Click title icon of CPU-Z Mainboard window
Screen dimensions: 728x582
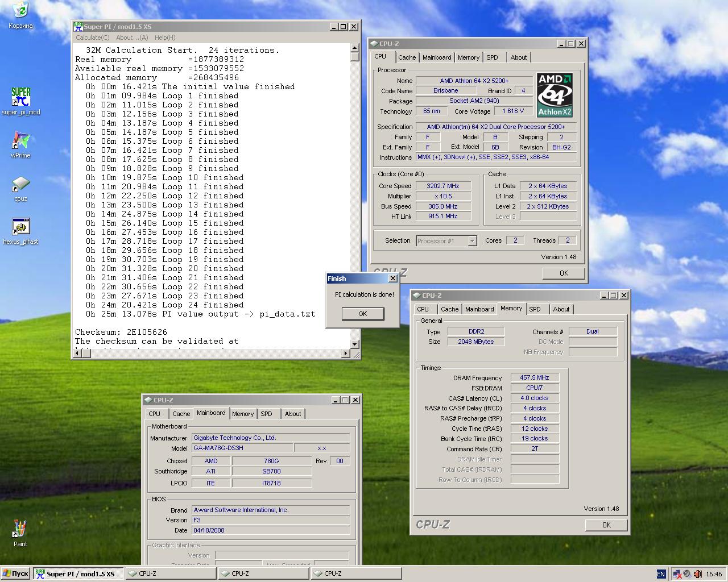148,400
